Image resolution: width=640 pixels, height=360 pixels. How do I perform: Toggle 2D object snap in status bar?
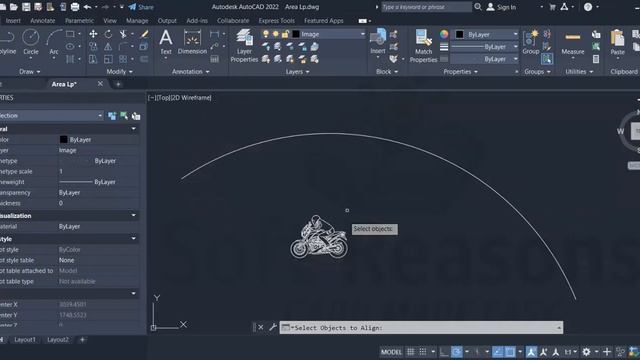510,352
